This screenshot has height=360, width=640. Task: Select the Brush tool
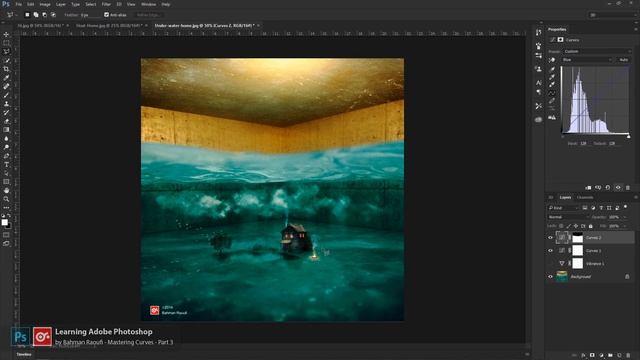[6, 95]
